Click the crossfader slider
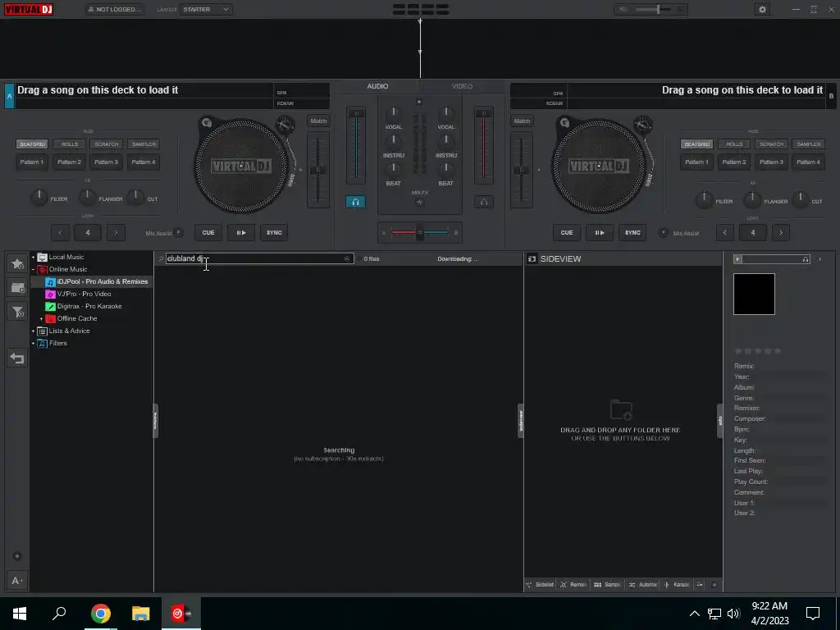This screenshot has width=840, height=630. pos(419,232)
